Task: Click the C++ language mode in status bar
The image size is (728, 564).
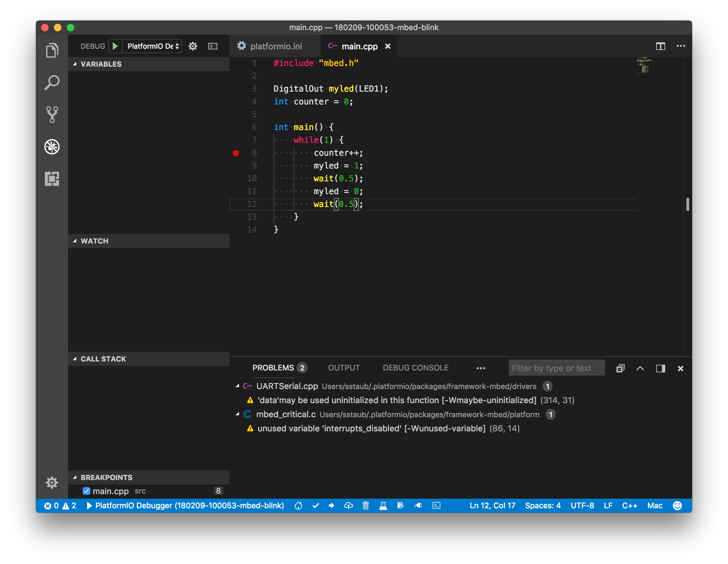Action: tap(629, 506)
